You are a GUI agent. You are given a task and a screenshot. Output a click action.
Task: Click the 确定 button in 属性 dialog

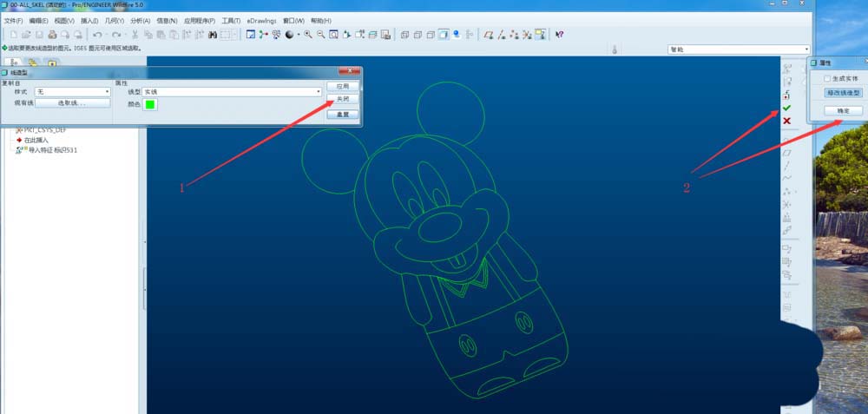843,111
